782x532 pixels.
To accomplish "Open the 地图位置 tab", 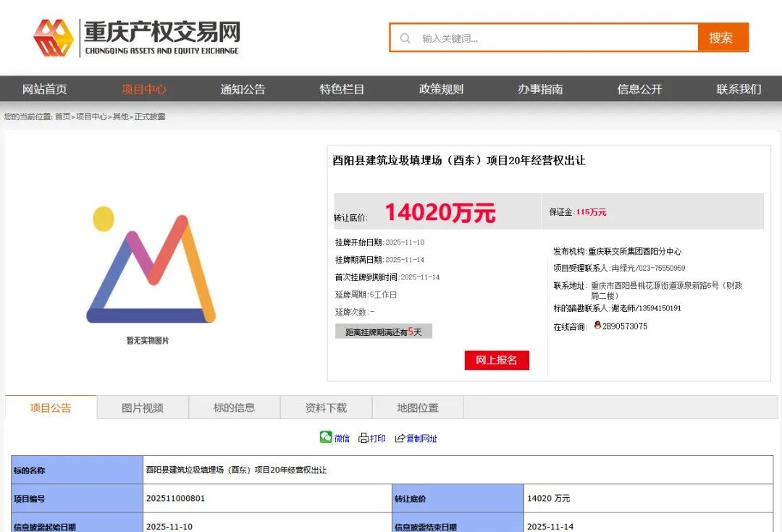I will pyautogui.click(x=418, y=408).
